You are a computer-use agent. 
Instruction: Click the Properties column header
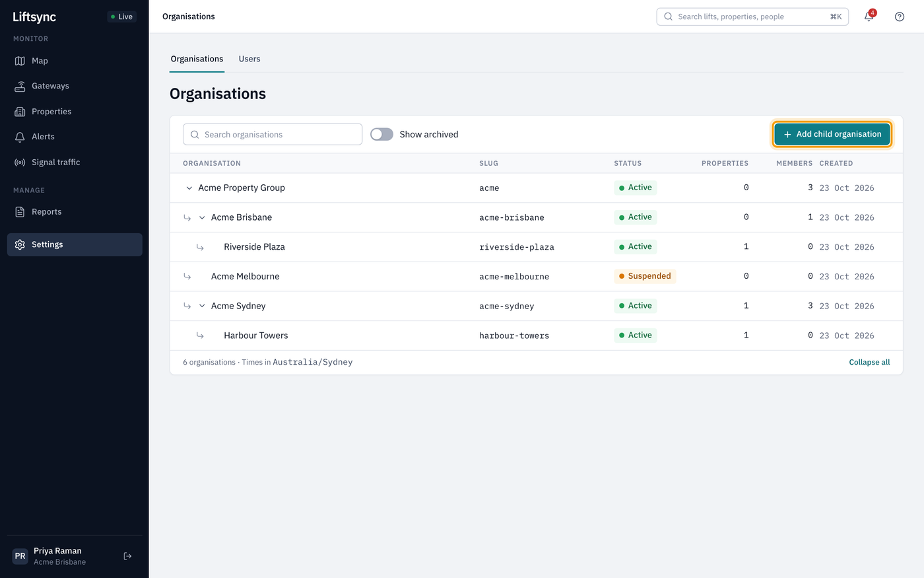[x=725, y=163]
